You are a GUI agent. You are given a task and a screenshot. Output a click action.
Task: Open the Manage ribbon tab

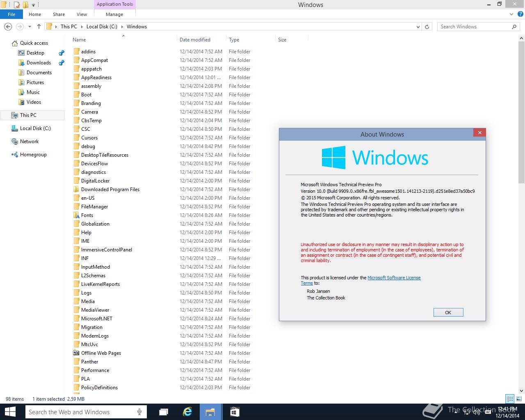[x=114, y=14]
